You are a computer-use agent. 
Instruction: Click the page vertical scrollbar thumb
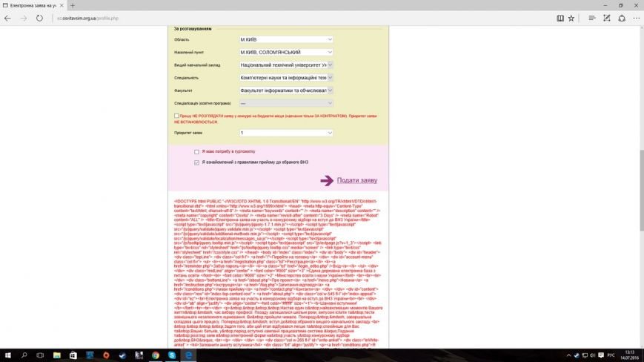coord(641,190)
